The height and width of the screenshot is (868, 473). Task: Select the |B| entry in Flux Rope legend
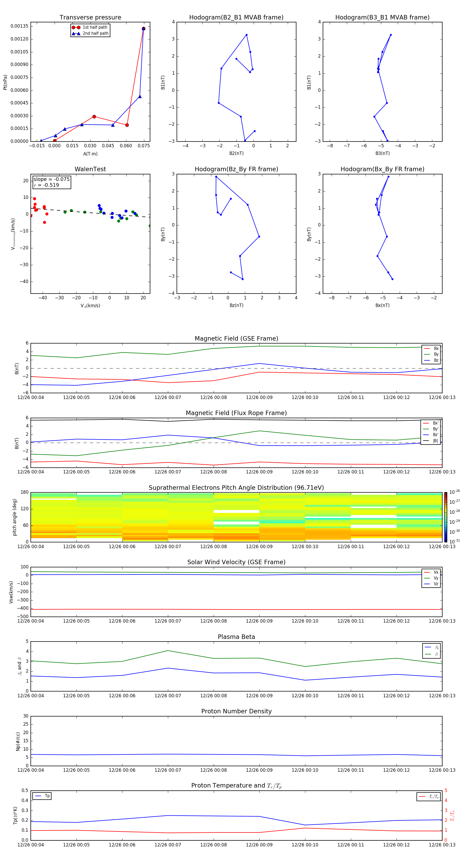pos(431,441)
